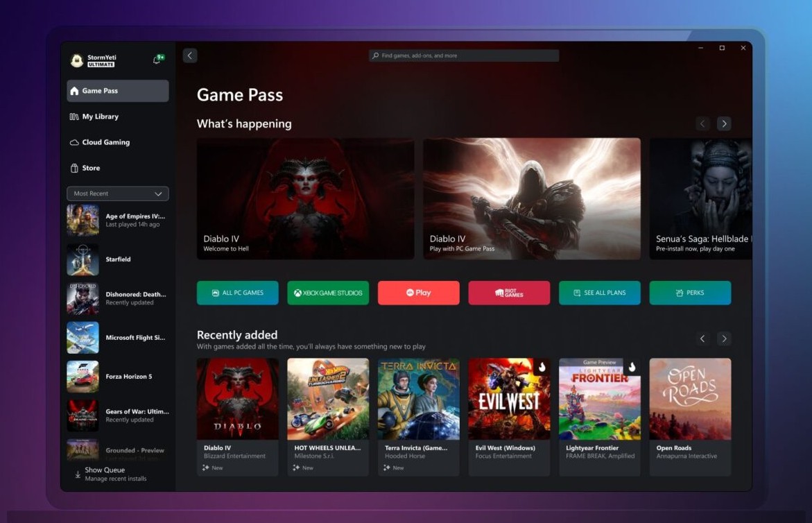
Task: Expand the Most Recent sort dropdown
Action: pos(118,194)
